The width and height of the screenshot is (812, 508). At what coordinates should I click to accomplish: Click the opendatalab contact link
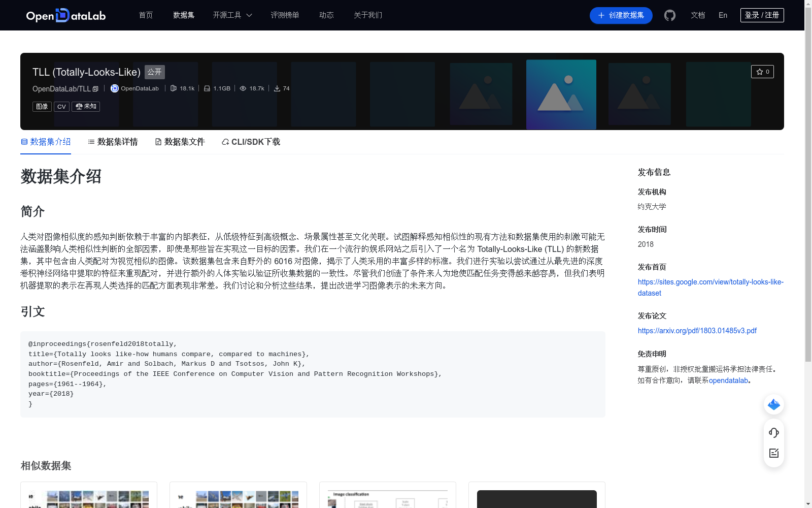click(729, 380)
